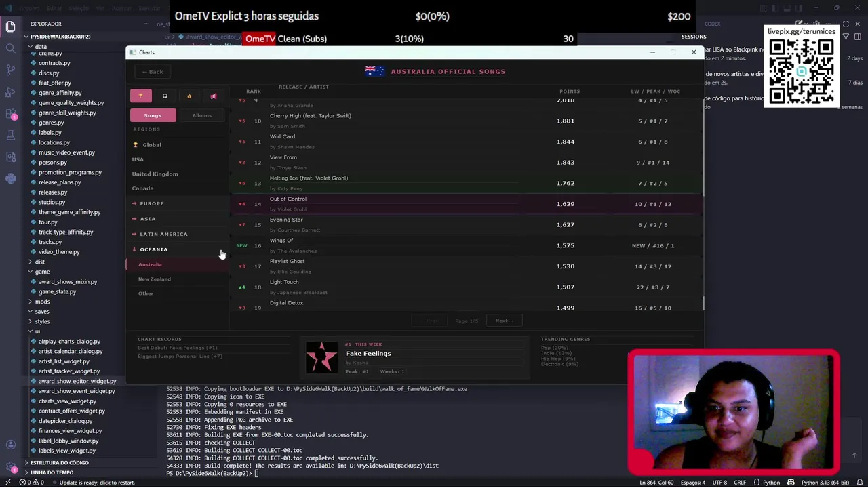The image size is (868, 488).
Task: Go Back in the Charts window
Action: click(x=153, y=72)
